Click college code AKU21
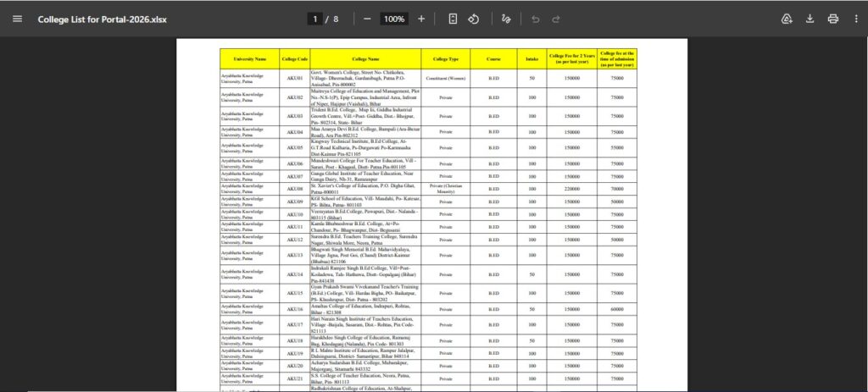 tap(294, 378)
